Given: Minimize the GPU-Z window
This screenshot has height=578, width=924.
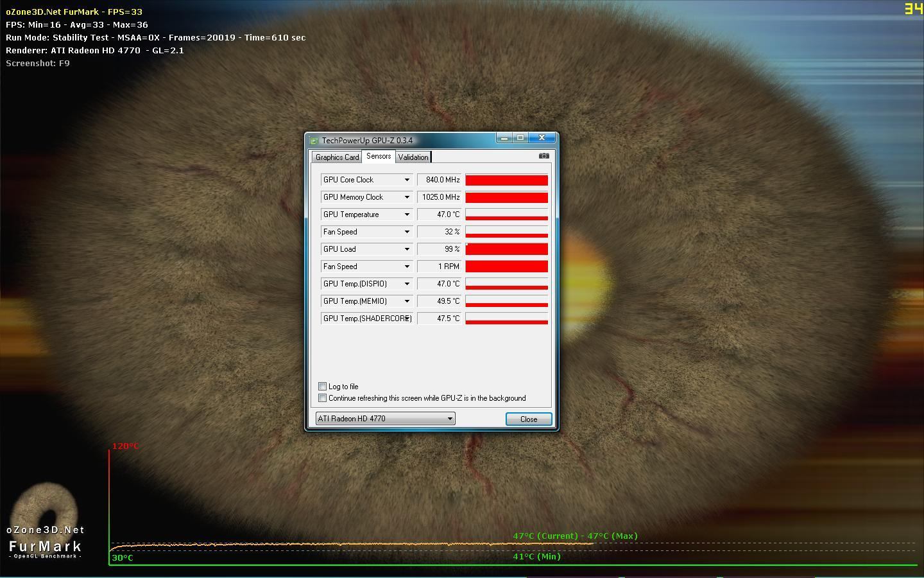Looking at the screenshot, I should 504,138.
